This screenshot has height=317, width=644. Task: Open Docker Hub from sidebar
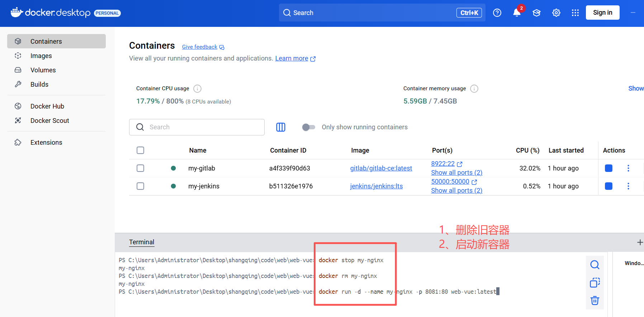[56, 106]
